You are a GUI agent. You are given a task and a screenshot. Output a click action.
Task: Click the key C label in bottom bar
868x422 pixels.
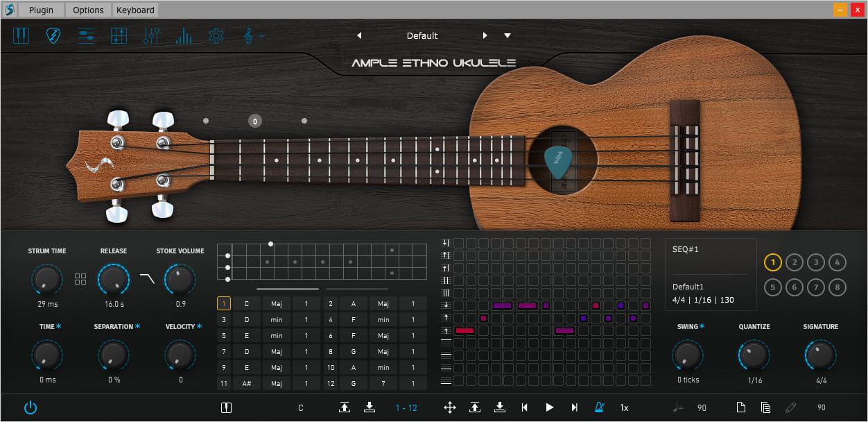[x=301, y=408]
